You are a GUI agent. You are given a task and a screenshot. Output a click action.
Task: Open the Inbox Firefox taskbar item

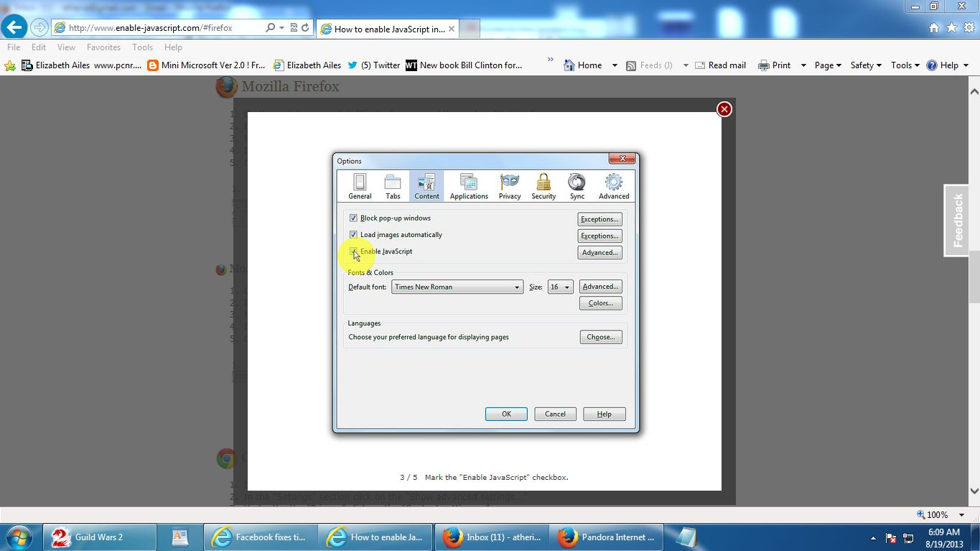[493, 537]
